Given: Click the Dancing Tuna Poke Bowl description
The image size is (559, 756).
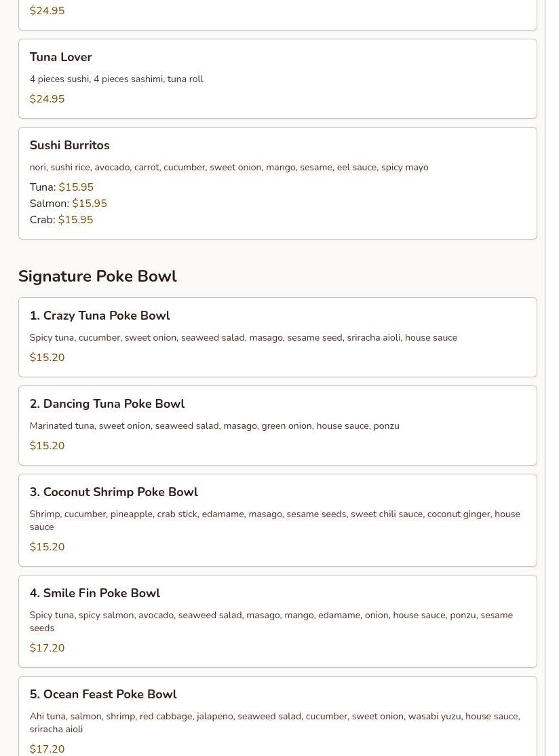Looking at the screenshot, I should (214, 426).
